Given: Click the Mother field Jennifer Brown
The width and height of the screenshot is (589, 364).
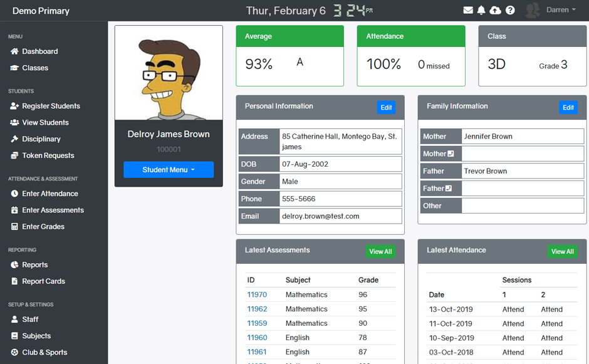Looking at the screenshot, I should [523, 137].
